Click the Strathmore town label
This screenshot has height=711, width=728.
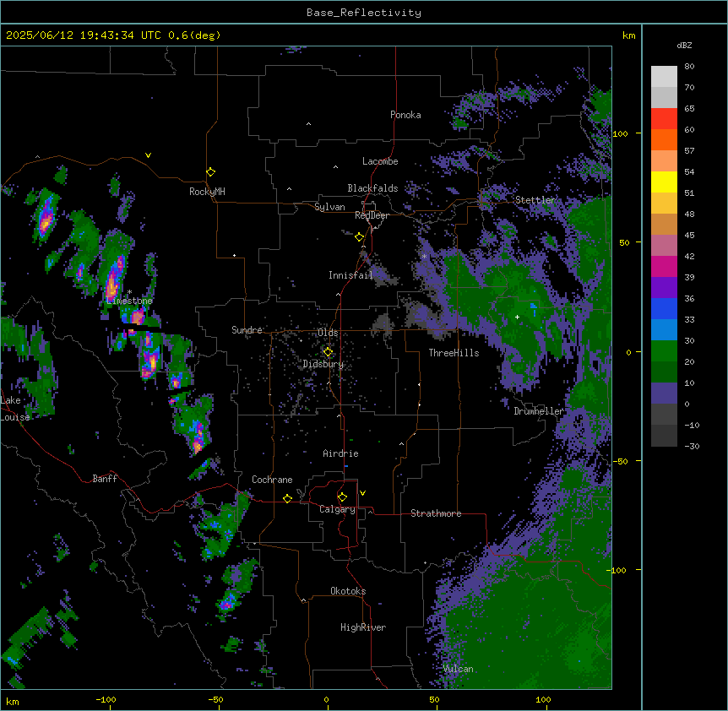tap(436, 513)
